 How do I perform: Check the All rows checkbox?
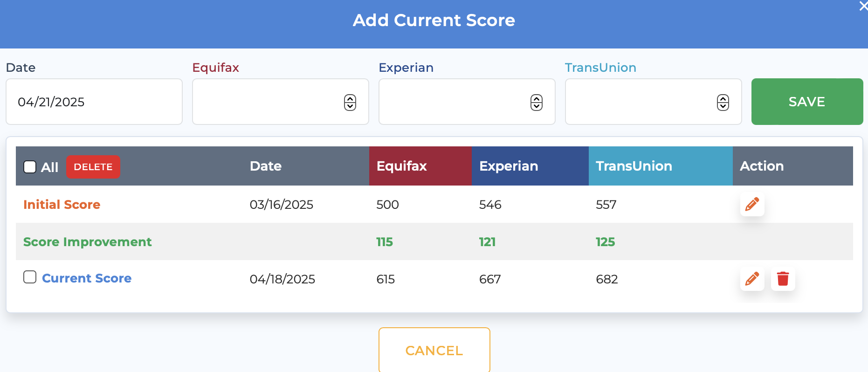[x=30, y=167]
